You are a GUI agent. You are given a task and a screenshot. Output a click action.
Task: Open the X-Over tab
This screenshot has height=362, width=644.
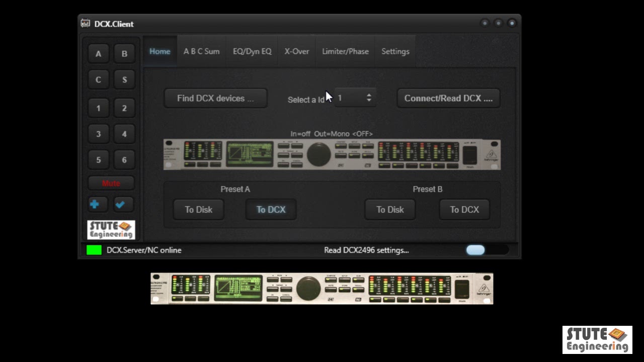point(297,51)
